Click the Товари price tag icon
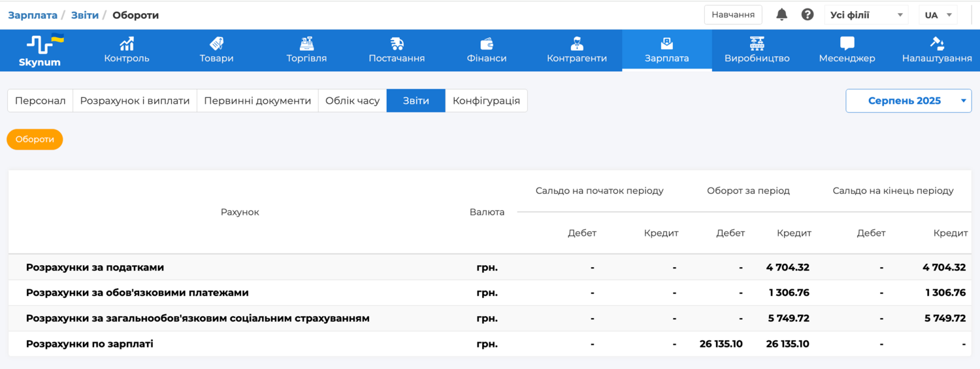 (x=216, y=44)
